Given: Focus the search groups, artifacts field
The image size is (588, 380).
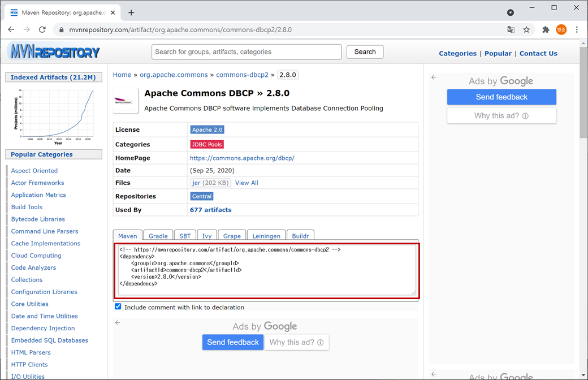Looking at the screenshot, I should pyautogui.click(x=247, y=52).
